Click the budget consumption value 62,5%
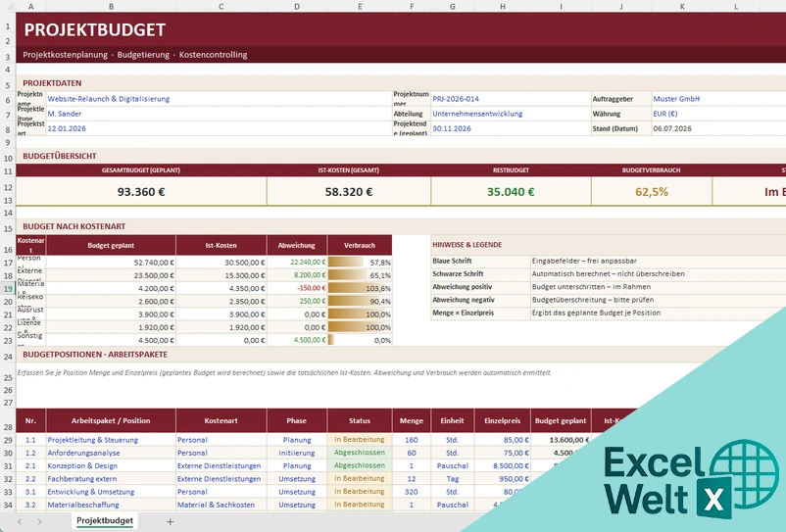 [x=651, y=191]
